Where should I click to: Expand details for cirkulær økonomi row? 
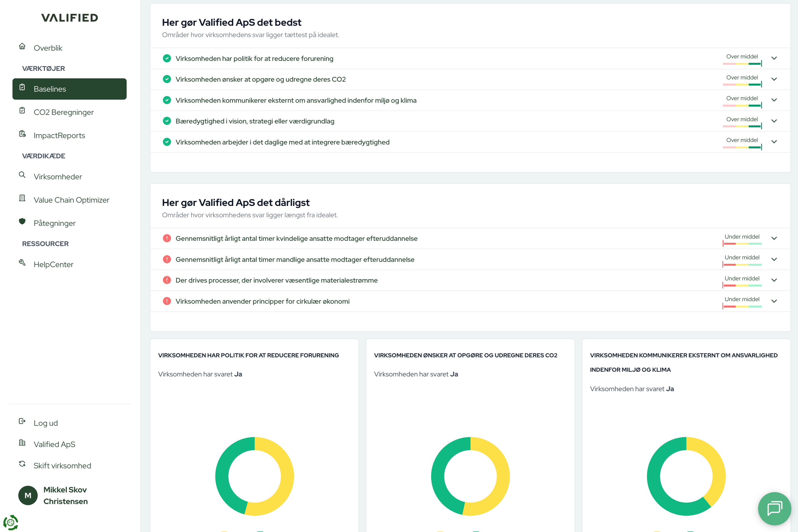click(x=774, y=301)
